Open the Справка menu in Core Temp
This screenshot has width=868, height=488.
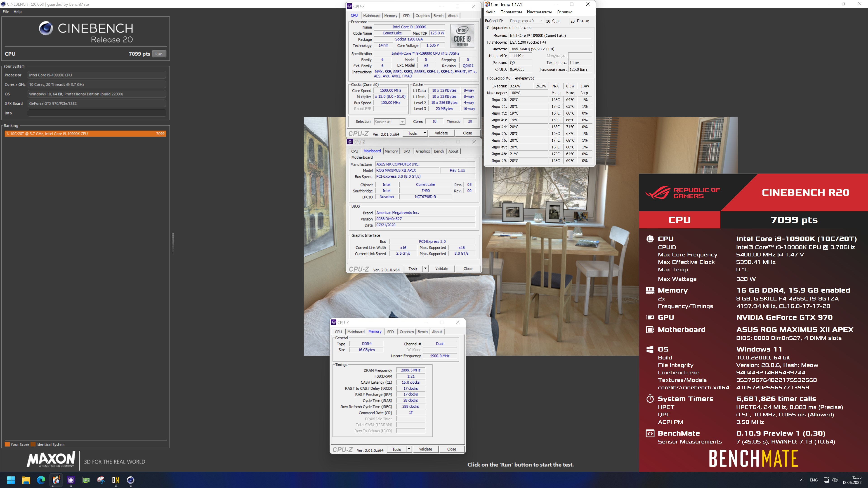click(564, 12)
